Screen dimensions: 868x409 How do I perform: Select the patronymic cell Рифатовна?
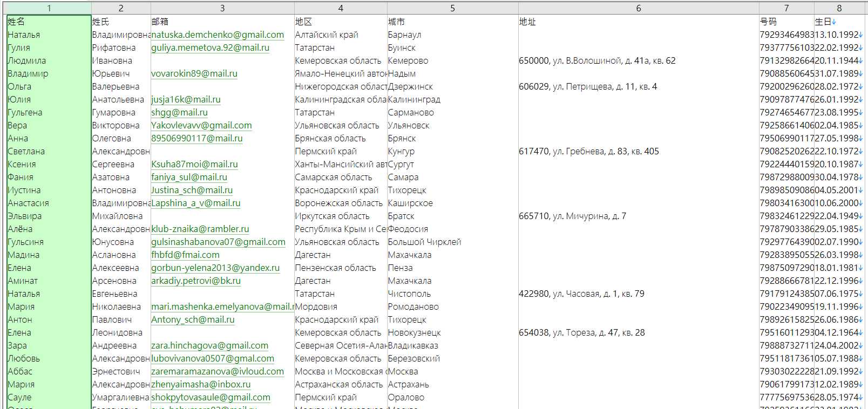(x=121, y=47)
